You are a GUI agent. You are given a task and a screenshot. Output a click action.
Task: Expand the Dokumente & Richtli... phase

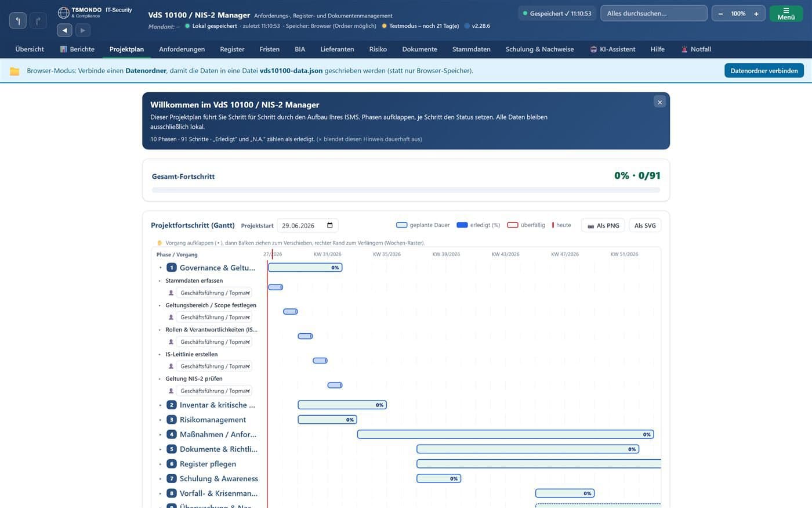click(161, 449)
